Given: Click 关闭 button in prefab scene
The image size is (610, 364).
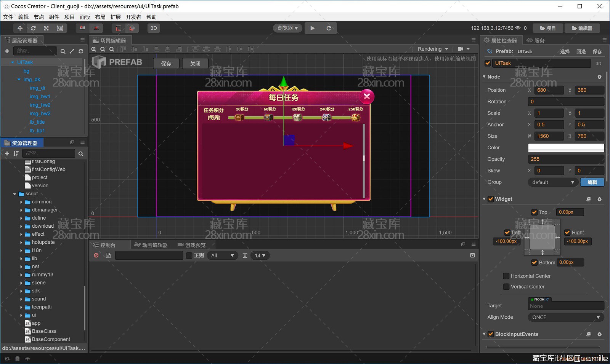Looking at the screenshot, I should pyautogui.click(x=195, y=64).
